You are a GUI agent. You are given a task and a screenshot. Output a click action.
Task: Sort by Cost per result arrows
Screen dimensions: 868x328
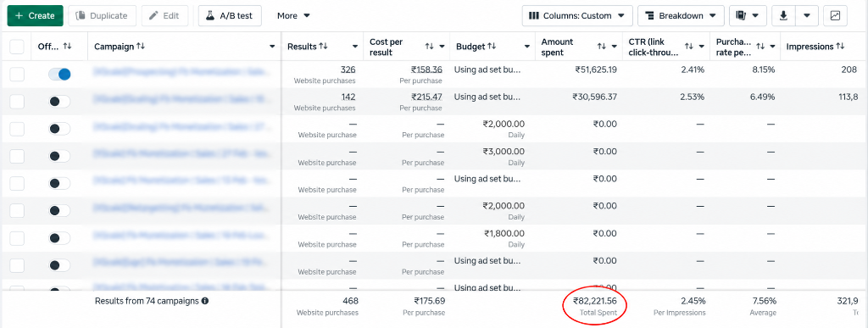(429, 47)
